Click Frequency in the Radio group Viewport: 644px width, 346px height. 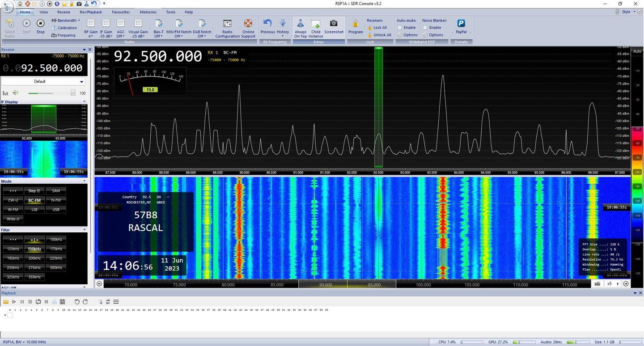63,35
